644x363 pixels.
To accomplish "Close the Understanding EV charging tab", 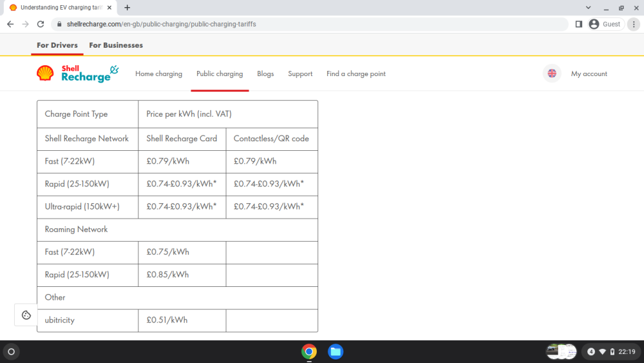I will point(109,7).
